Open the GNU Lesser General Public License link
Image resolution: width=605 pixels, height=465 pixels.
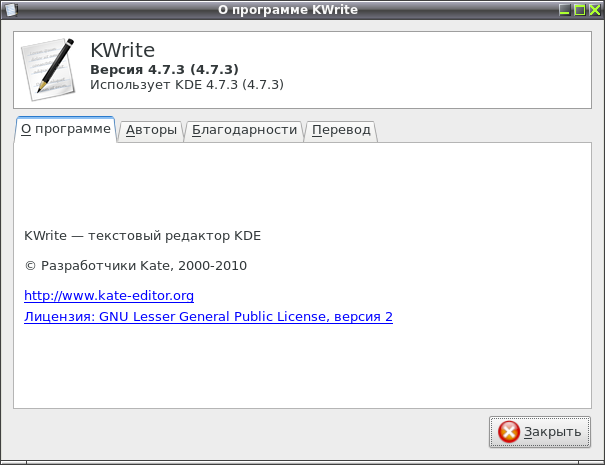click(208, 316)
